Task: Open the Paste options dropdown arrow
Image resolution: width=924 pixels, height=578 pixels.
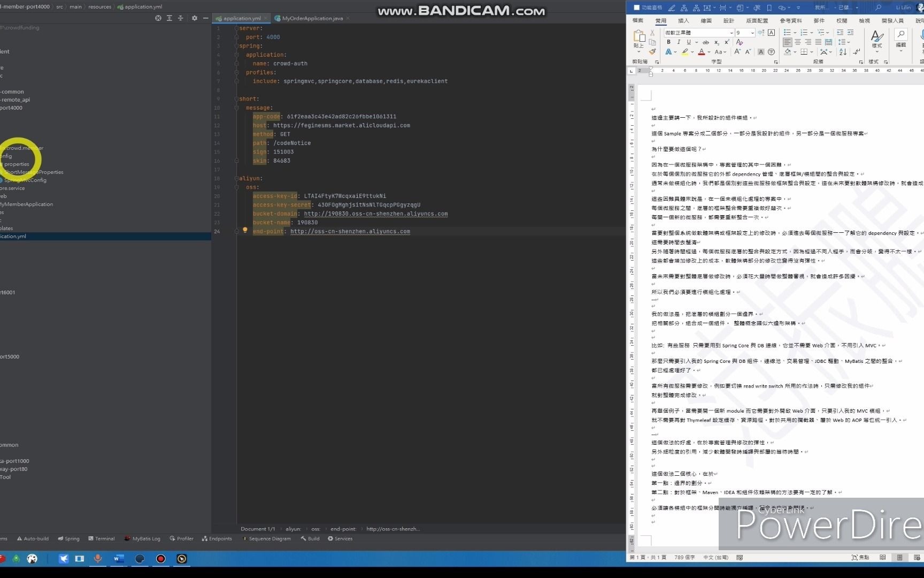Action: coord(638,52)
